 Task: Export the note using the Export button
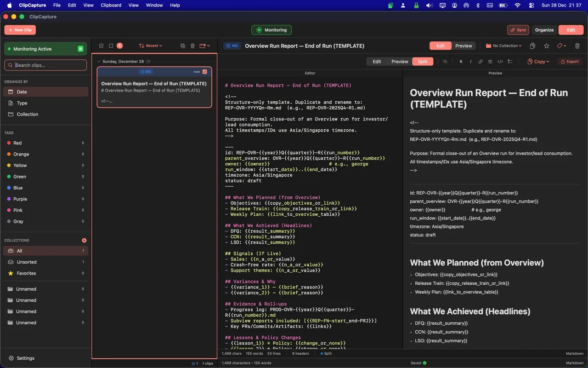pyautogui.click(x=570, y=61)
